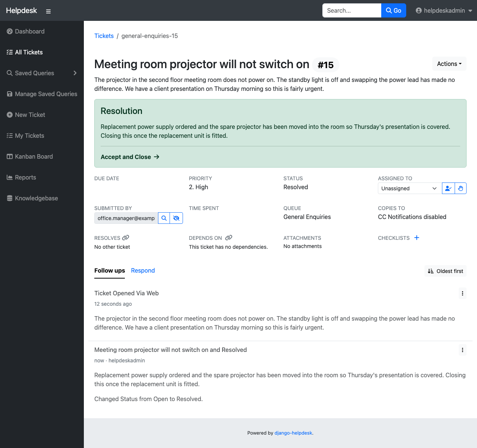Click the Helpdesk brand logo text
This screenshot has width=477, height=448.
coord(21,10)
